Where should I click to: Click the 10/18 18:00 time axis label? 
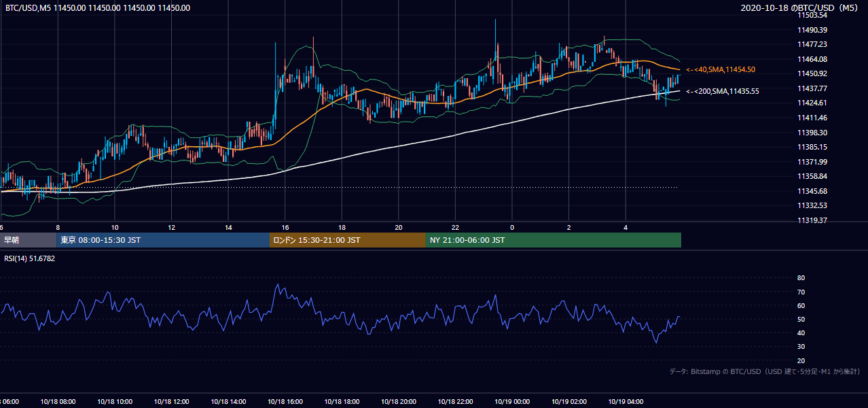[342, 402]
